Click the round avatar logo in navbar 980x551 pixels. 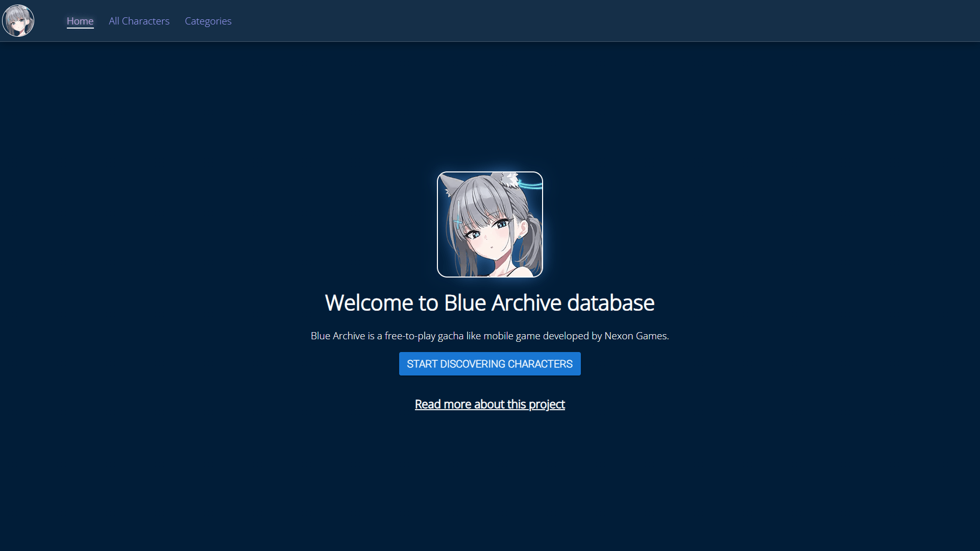[x=18, y=21]
